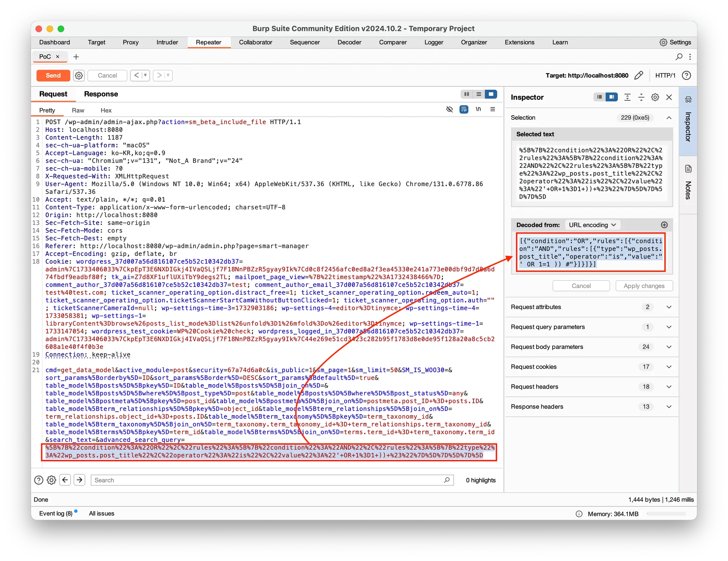Expand Request cookies section
Viewport: 728px width, 561px height.
(x=669, y=367)
